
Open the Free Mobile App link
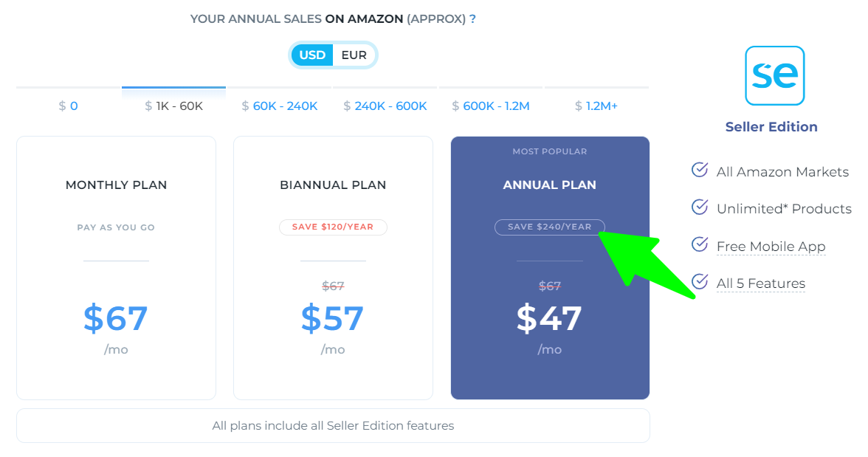(771, 247)
